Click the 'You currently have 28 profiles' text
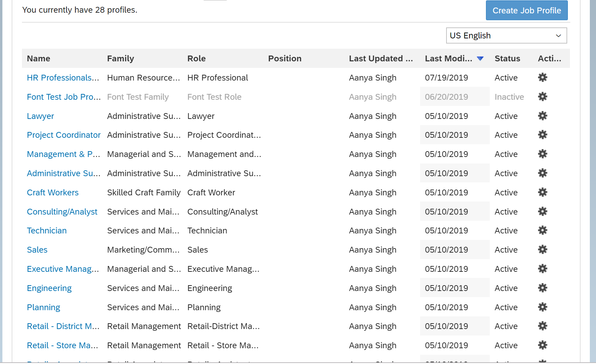Image resolution: width=596 pixels, height=364 pixels. click(80, 10)
